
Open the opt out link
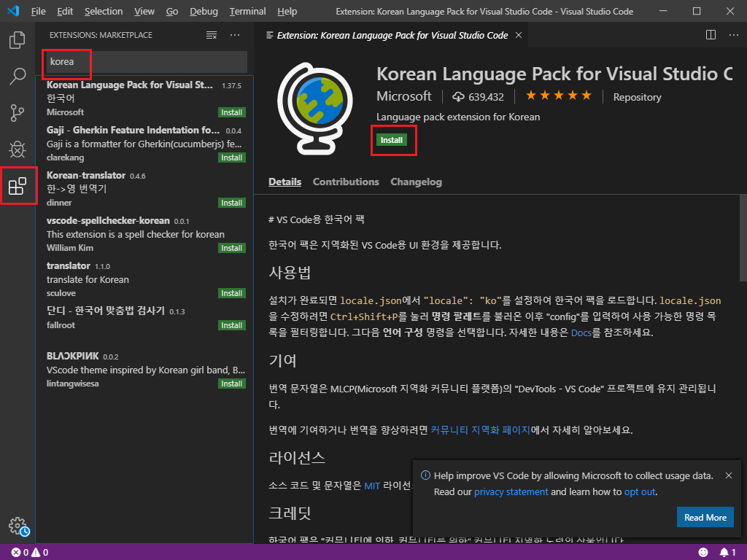[x=640, y=492]
